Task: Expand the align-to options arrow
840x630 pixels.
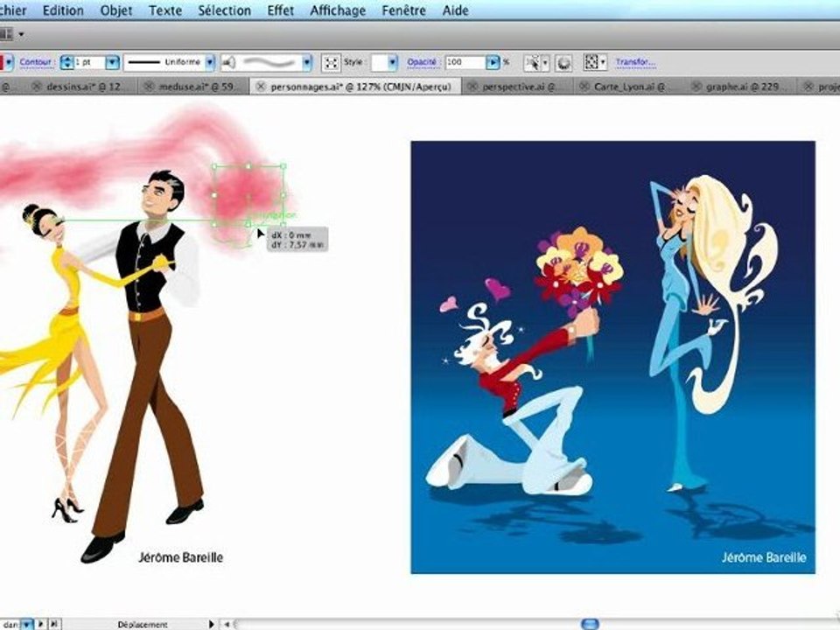Action: [603, 63]
